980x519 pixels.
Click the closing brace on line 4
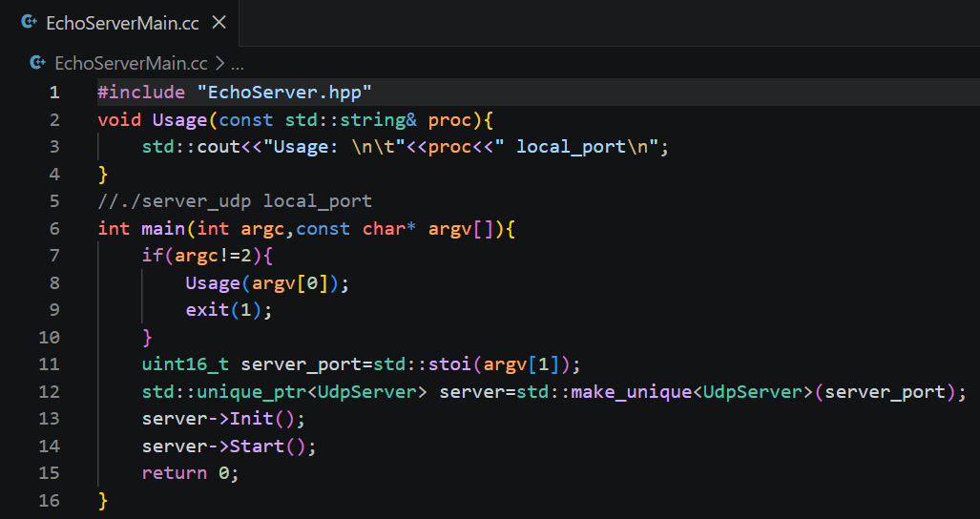point(103,175)
